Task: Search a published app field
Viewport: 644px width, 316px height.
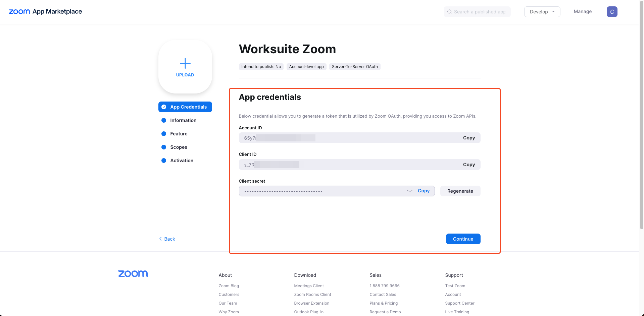Action: (477, 12)
